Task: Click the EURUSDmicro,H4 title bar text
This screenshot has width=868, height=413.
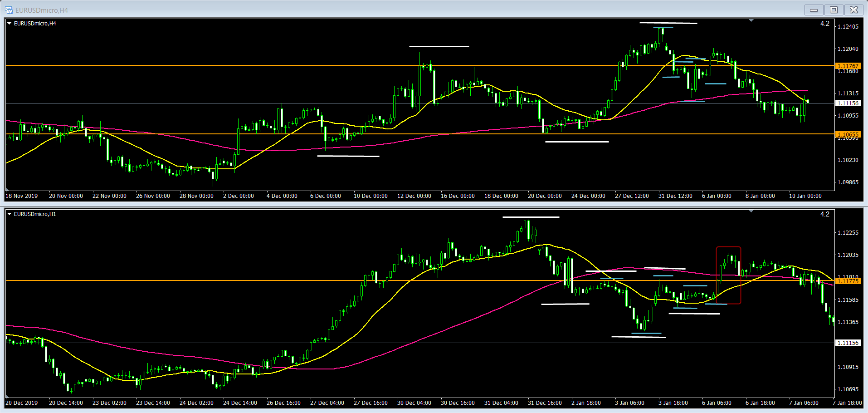Action: tap(42, 10)
